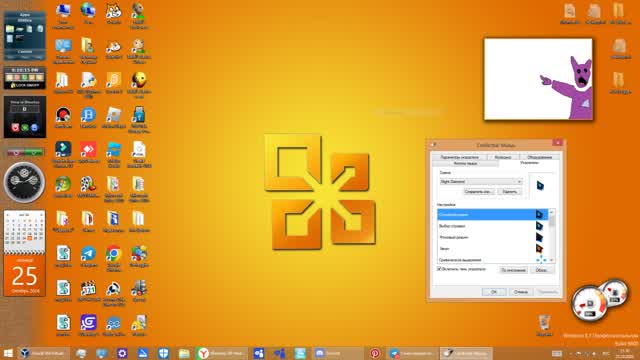
Task: Confirm Mouse Properties with OK
Action: point(494,292)
